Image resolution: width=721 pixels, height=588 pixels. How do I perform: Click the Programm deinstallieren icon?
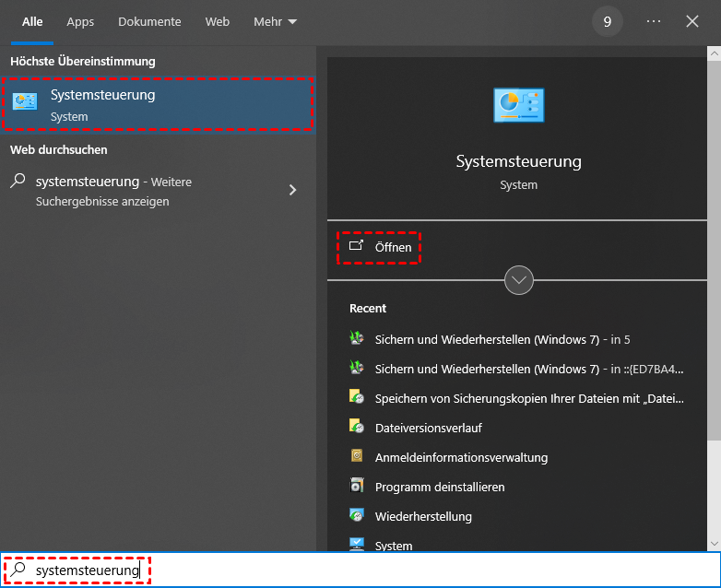pyautogui.click(x=357, y=487)
